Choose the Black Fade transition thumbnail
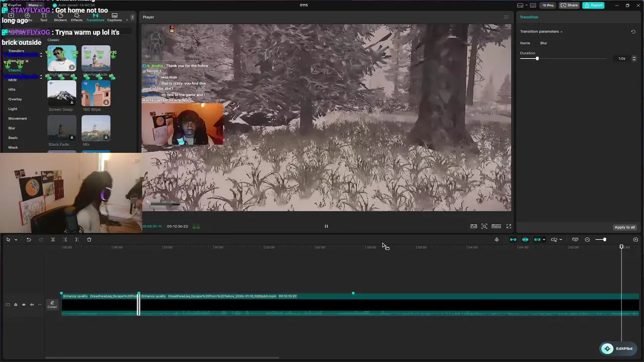This screenshot has height=362, width=644. (x=61, y=128)
